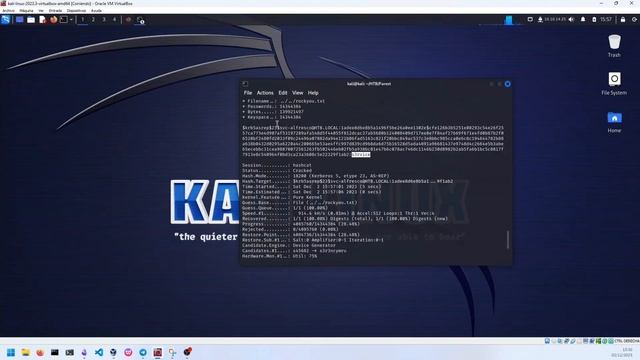Click the Hash.Mode 18200 line
Viewport: 640px width, 360px height.
pyautogui.click(x=316, y=176)
